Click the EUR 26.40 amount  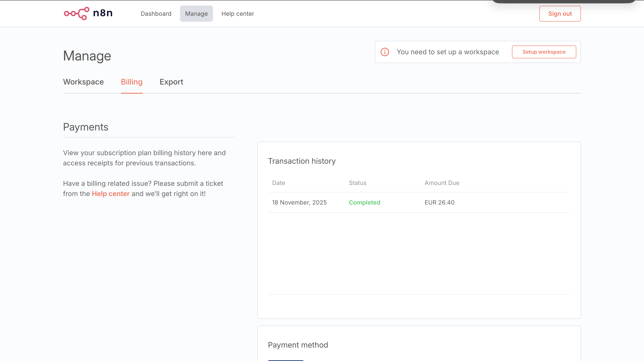439,202
